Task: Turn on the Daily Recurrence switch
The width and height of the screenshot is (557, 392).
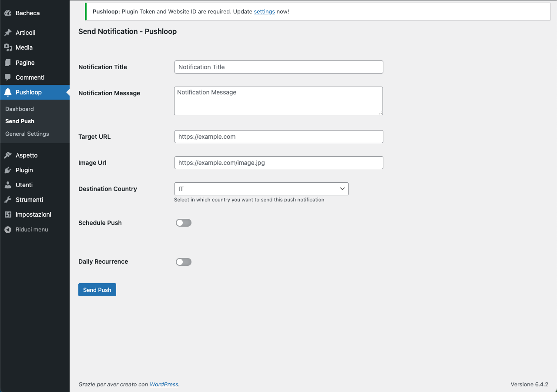Action: click(x=184, y=262)
